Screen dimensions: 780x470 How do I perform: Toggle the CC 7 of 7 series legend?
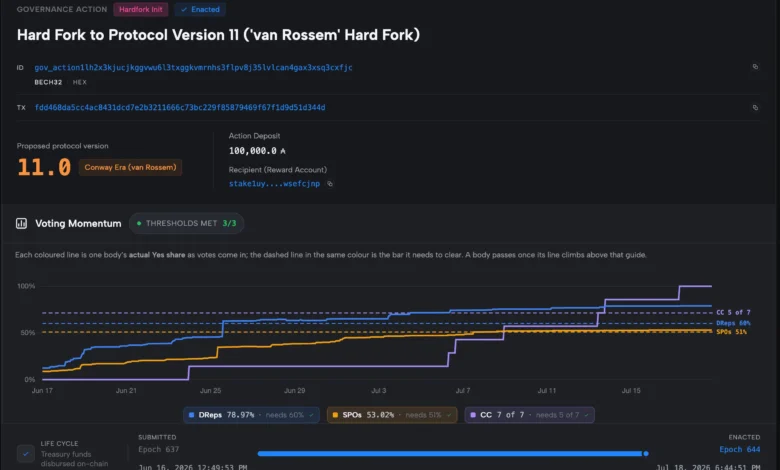click(529, 415)
